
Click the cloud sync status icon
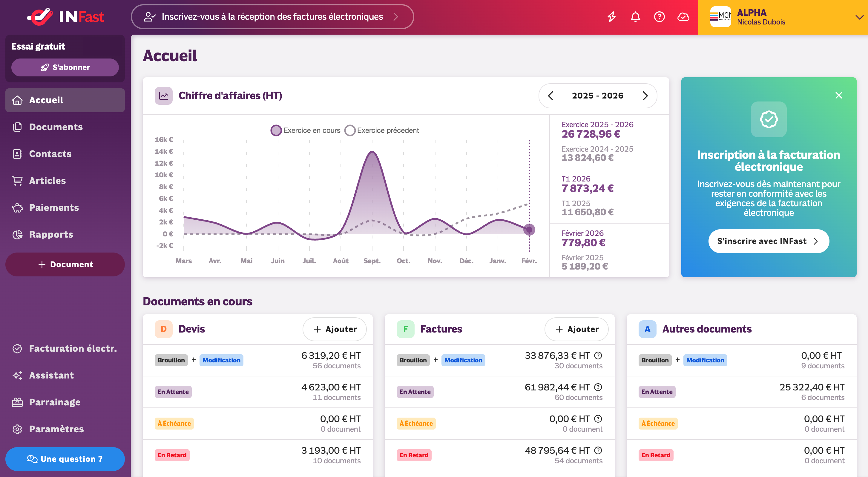pyautogui.click(x=683, y=17)
